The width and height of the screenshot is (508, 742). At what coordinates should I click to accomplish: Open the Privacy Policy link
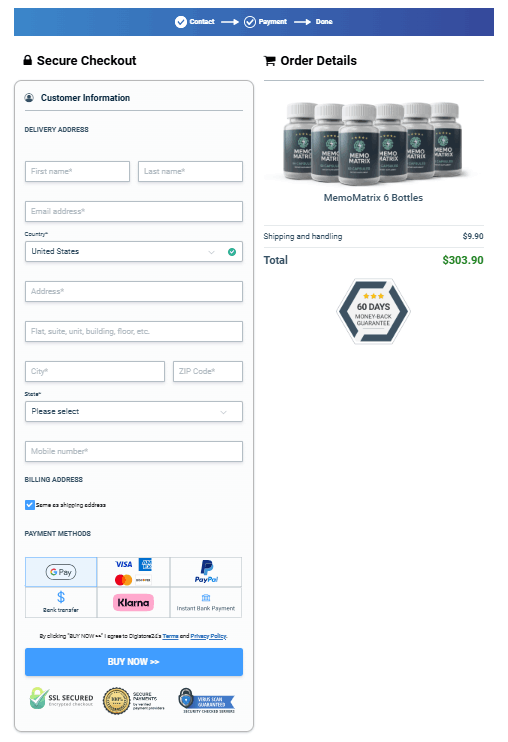209,636
